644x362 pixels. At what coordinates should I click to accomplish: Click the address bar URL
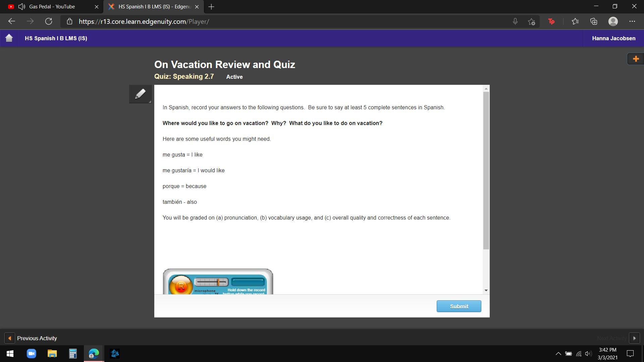pos(144,21)
